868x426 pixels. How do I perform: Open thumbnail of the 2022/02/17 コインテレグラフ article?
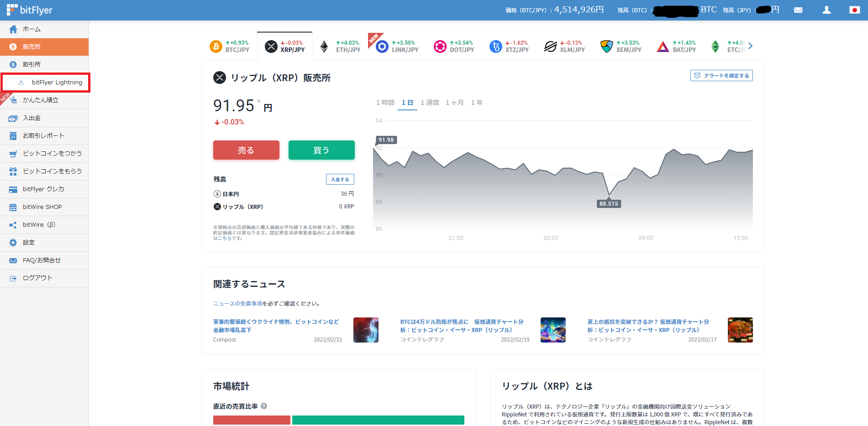tap(740, 330)
